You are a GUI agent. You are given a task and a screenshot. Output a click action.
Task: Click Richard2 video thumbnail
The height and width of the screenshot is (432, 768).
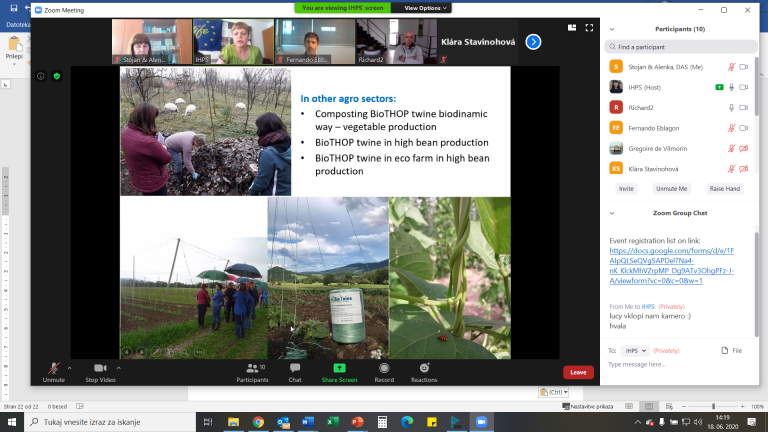396,42
